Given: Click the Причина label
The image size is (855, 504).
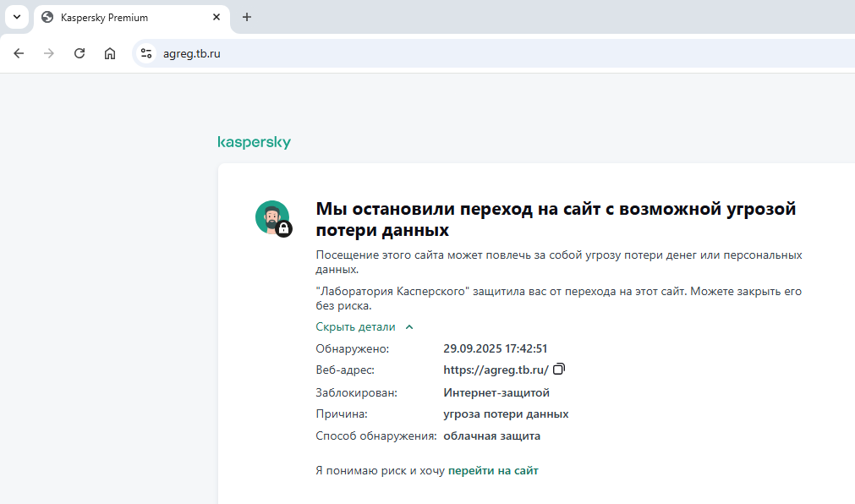Looking at the screenshot, I should [342, 414].
